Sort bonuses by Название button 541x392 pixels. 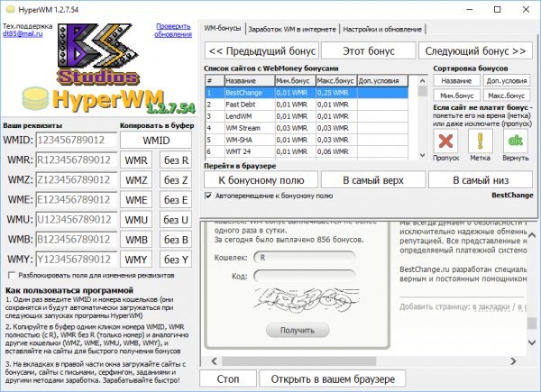(x=456, y=81)
